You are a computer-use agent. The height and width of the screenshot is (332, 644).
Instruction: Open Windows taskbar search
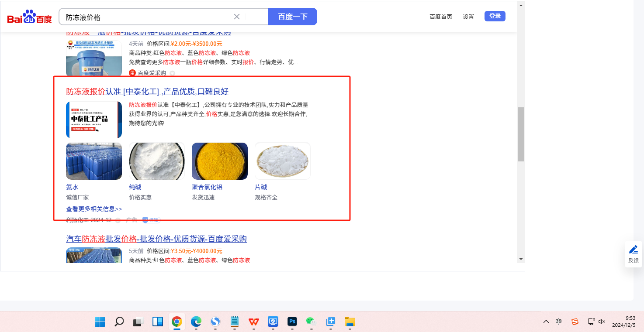point(119,322)
